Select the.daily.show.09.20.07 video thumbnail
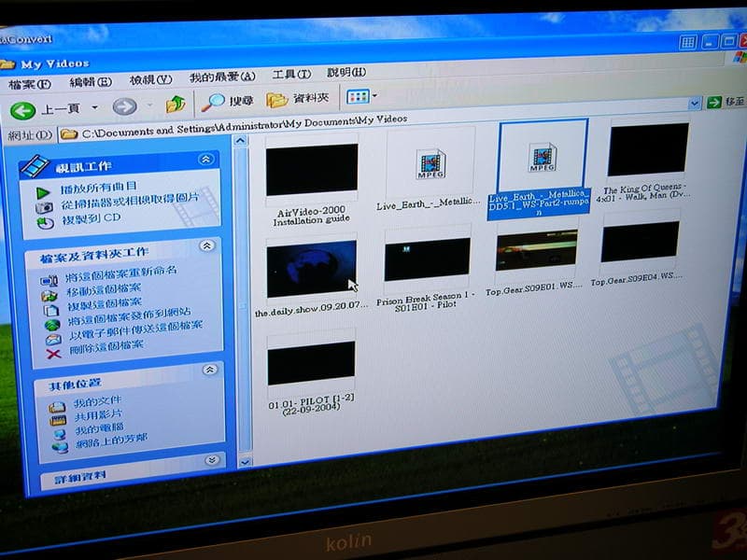Viewport: 747px width, 560px height. coord(312,269)
